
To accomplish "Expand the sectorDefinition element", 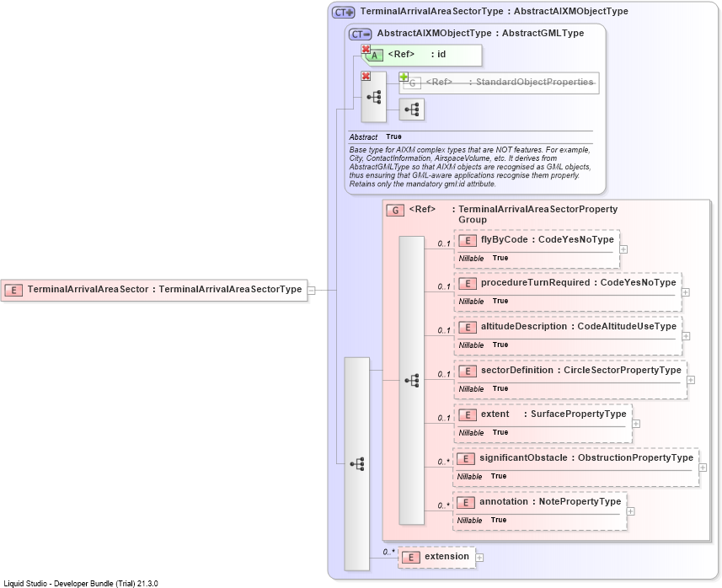I will (x=691, y=380).
